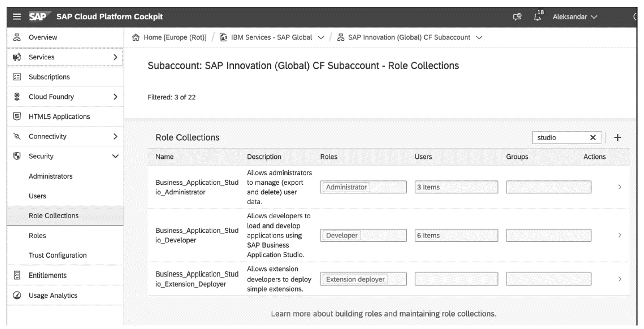Viewport: 644px width, 329px height.
Task: Open Extension_Deployer row details arrow
Action: point(620,279)
